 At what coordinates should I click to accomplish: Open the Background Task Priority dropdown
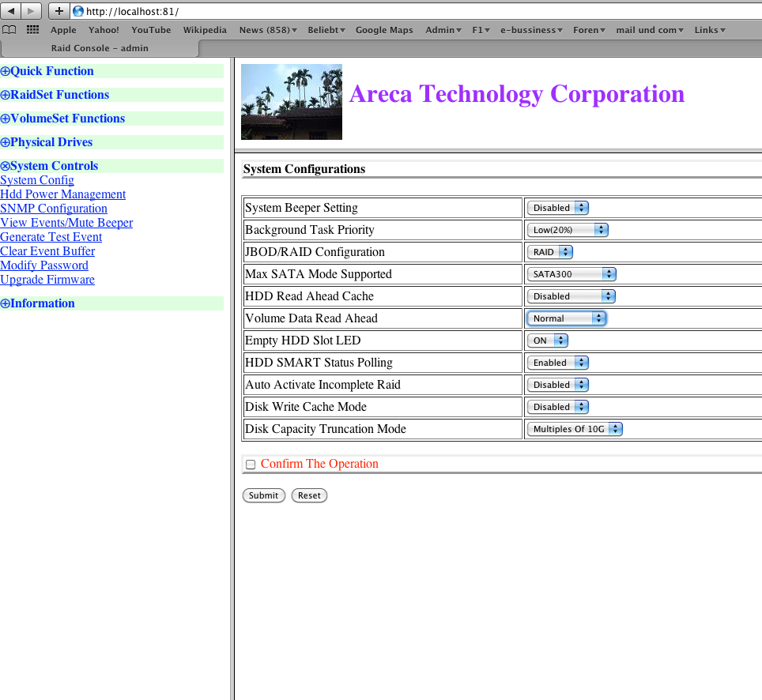coord(568,230)
